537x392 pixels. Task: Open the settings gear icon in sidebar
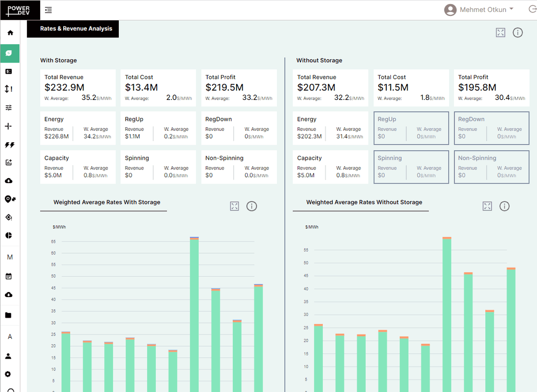(x=8, y=374)
